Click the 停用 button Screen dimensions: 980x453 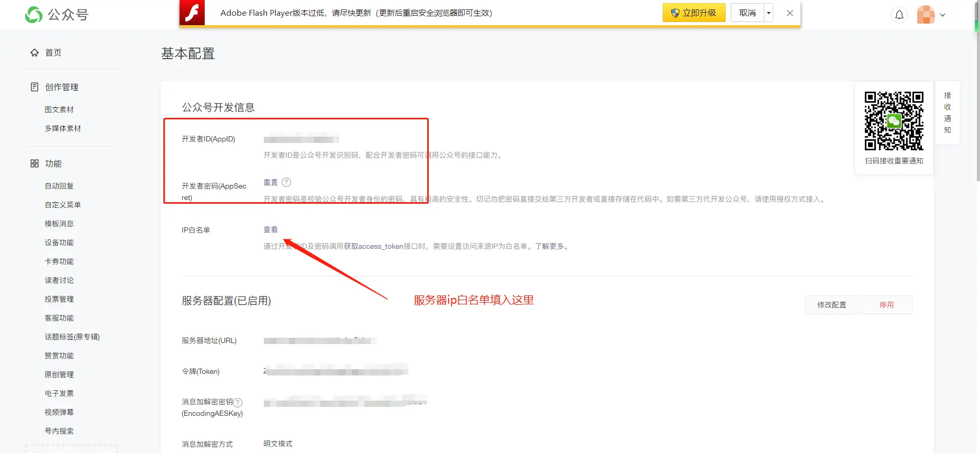click(x=886, y=305)
